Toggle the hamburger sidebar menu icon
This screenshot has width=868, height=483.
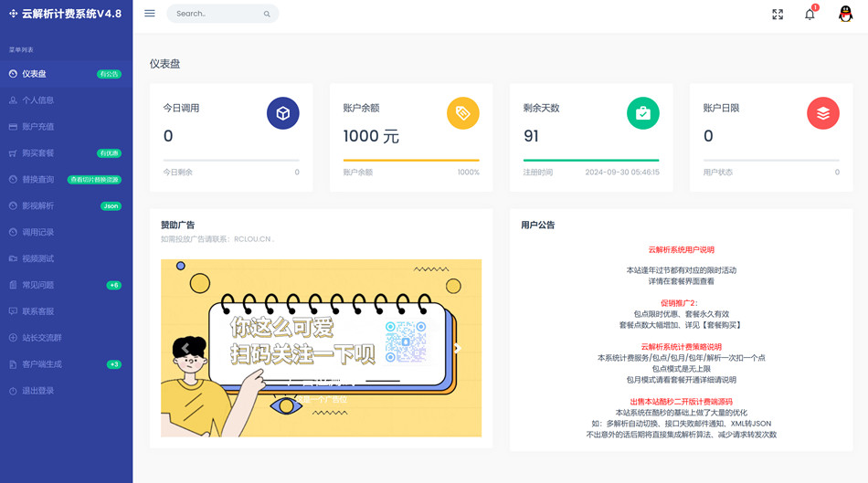tap(150, 14)
